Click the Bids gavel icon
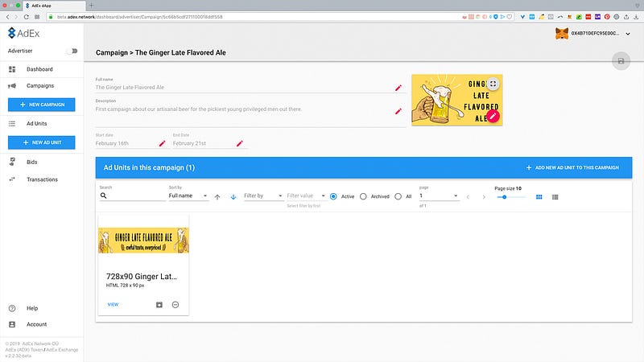Image resolution: width=644 pixels, height=362 pixels. pyautogui.click(x=12, y=162)
